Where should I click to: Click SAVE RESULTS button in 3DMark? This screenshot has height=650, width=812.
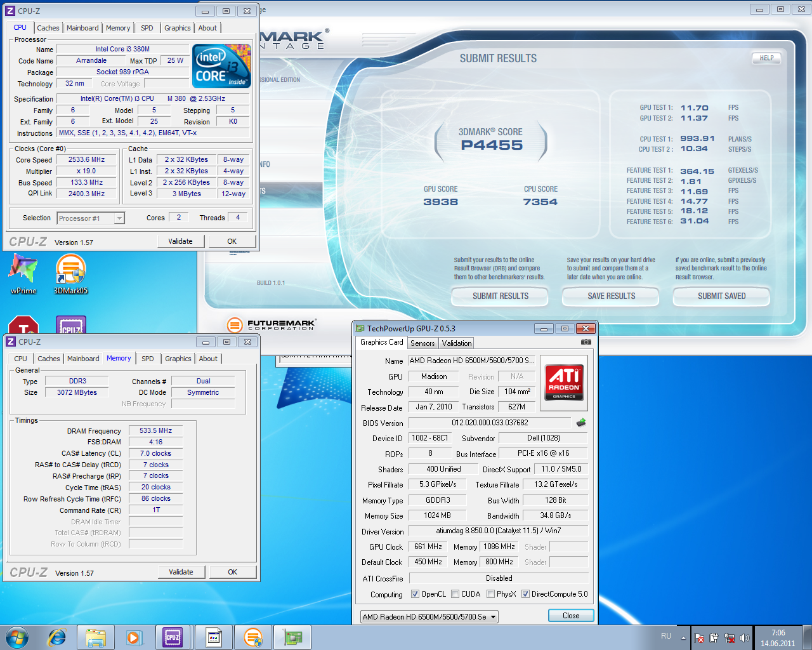611,296
